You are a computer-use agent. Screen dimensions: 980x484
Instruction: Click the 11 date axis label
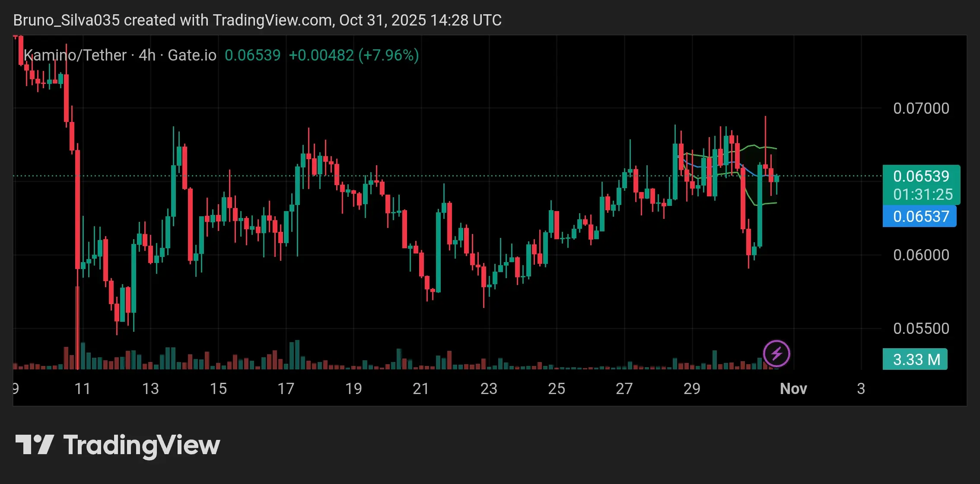pos(83,388)
